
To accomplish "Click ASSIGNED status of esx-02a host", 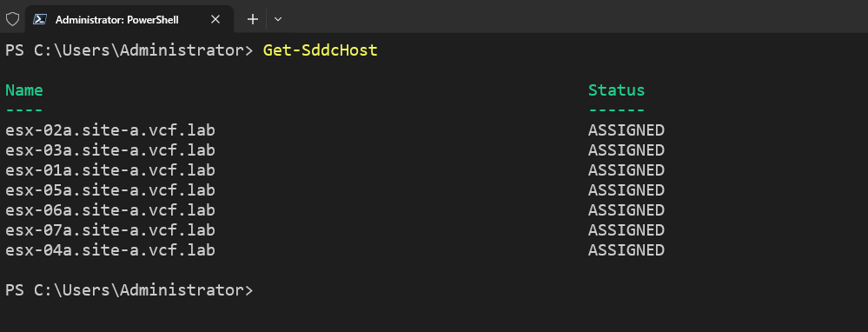I will coord(626,130).
